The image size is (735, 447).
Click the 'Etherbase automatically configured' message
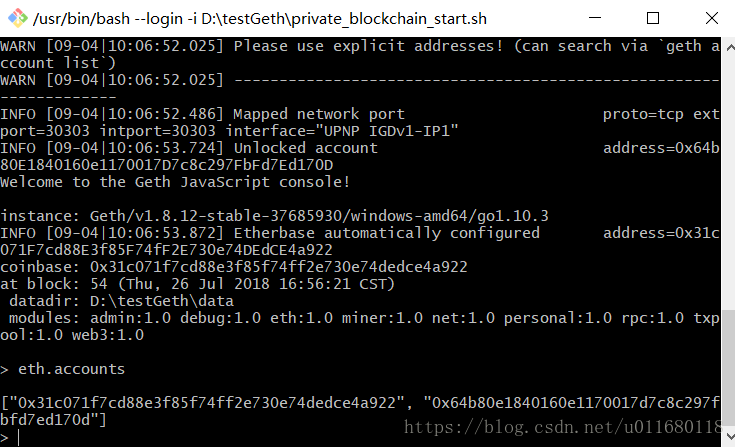[387, 233]
